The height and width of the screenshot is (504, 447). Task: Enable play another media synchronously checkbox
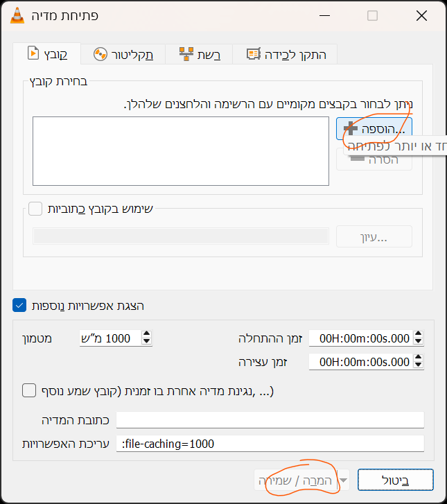click(x=29, y=390)
